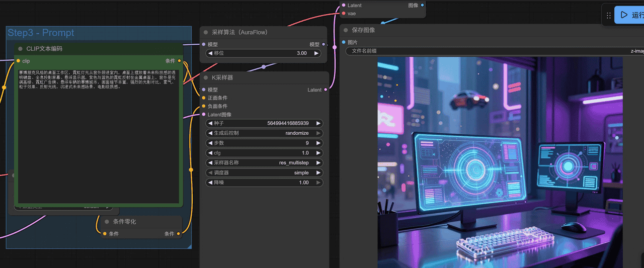Open the 采样器名称 res_multistep selector
Image resolution: width=644 pixels, height=268 pixels.
point(264,163)
